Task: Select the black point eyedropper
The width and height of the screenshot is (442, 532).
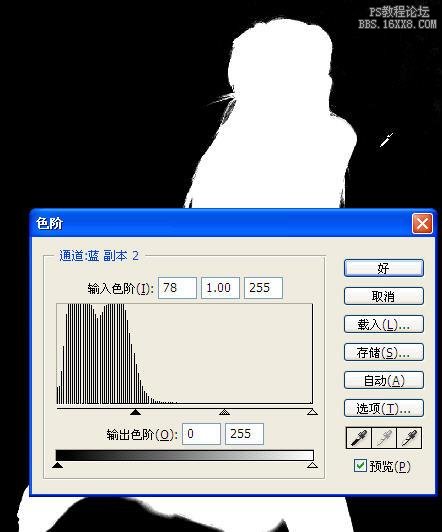Action: point(359,438)
